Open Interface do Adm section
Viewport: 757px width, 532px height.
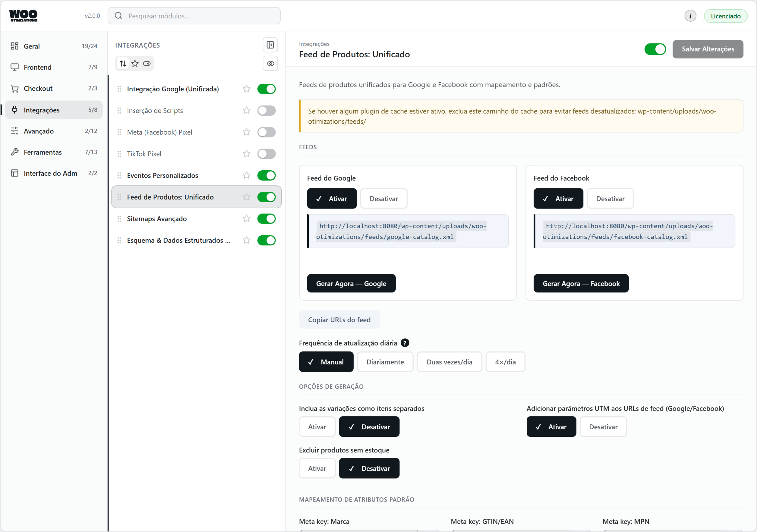pos(54,173)
